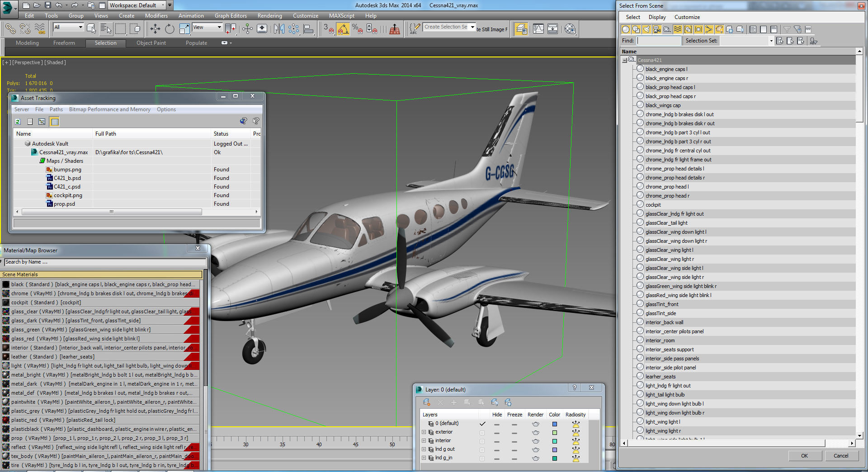Change color swatch of exterior layer
Image resolution: width=868 pixels, height=472 pixels.
555,433
